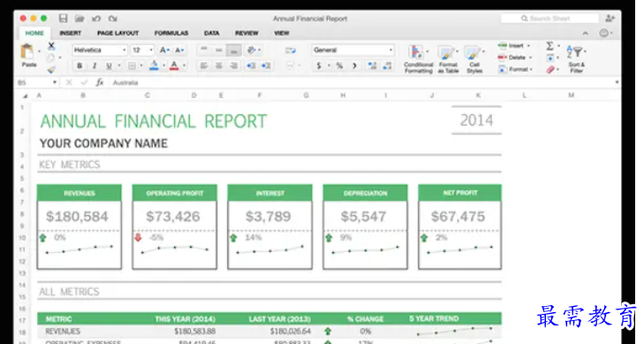Expand the Insert cells dropdown

point(528,46)
